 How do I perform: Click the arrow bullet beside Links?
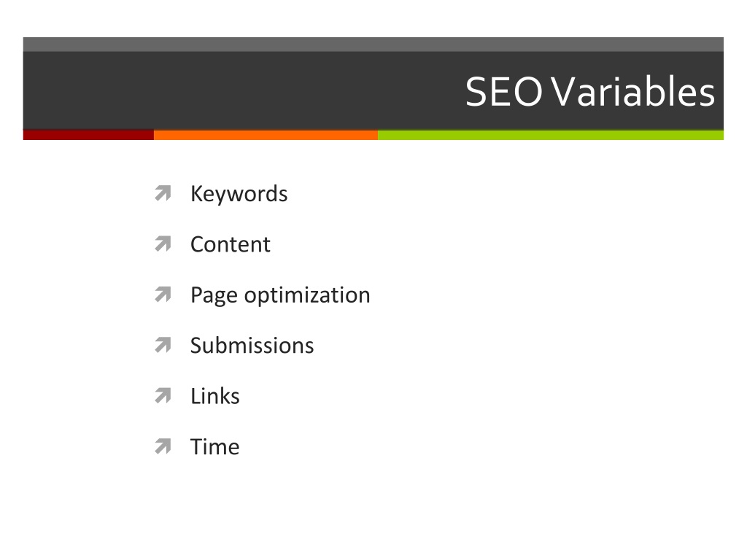(163, 396)
